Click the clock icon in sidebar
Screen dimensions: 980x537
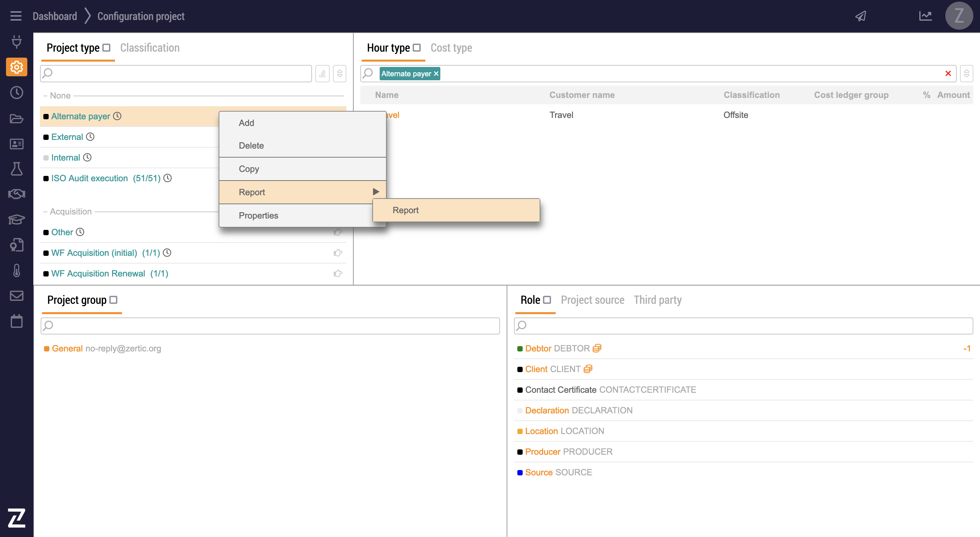pos(16,92)
